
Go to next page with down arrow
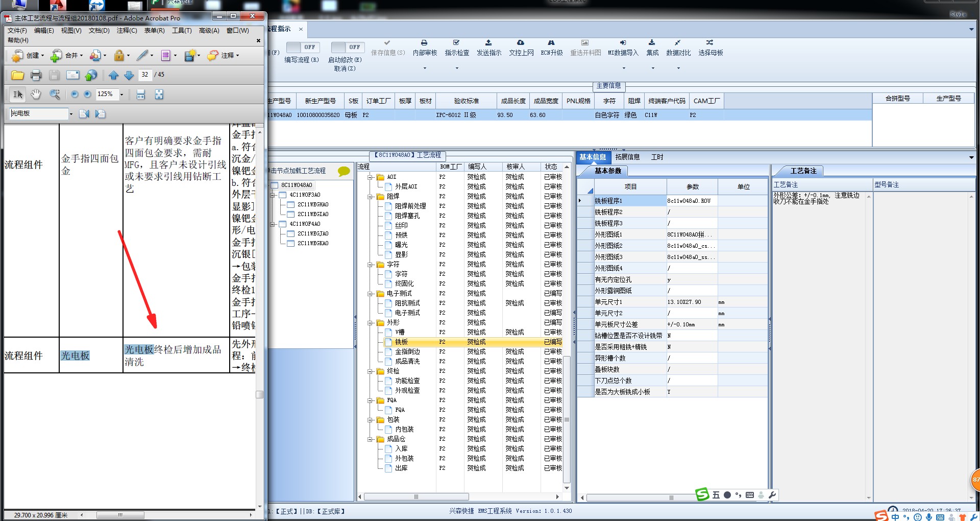tap(129, 75)
